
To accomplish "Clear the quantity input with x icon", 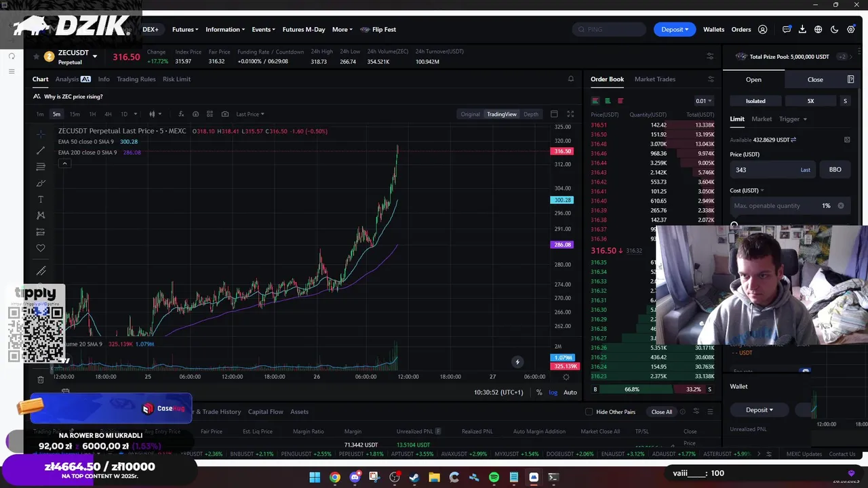I will pyautogui.click(x=841, y=206).
